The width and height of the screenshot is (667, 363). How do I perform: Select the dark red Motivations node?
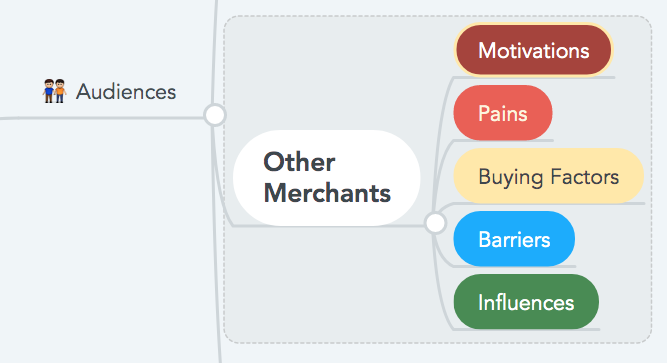tap(533, 50)
